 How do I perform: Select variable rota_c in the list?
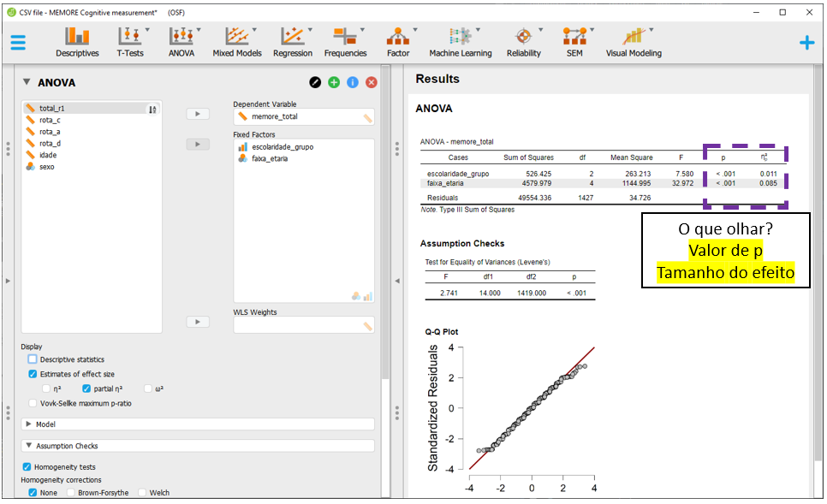tap(50, 121)
